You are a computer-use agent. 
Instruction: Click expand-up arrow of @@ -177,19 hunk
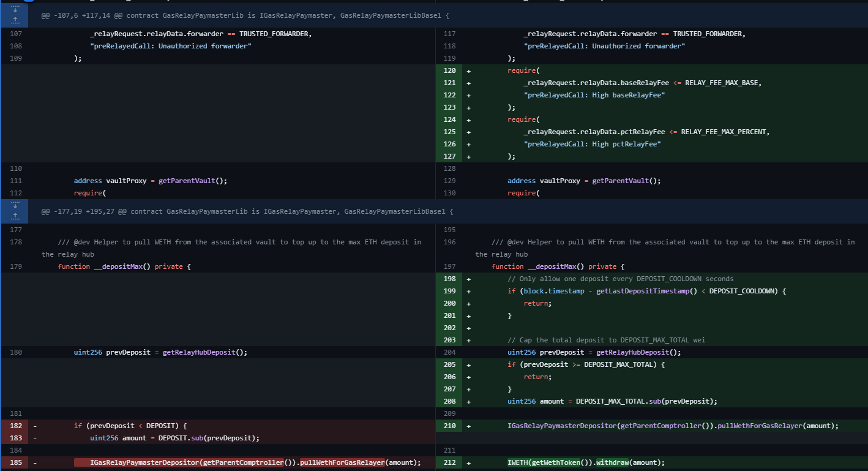(x=15, y=216)
